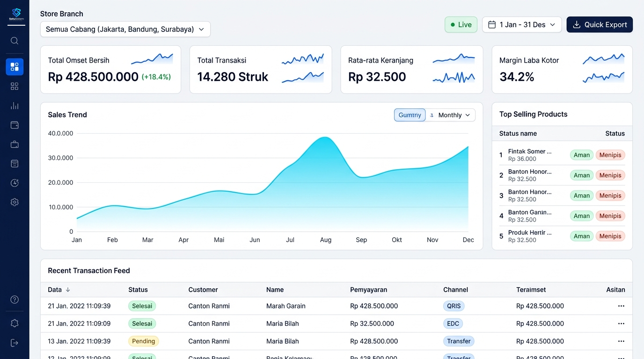644x359 pixels.
Task: Open the briefcase icon in the sidebar
Action: click(15, 144)
